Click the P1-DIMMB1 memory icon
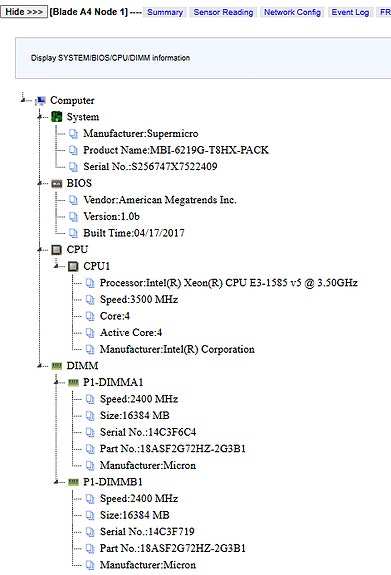Image resolution: width=391 pixels, height=575 pixels. point(73,482)
